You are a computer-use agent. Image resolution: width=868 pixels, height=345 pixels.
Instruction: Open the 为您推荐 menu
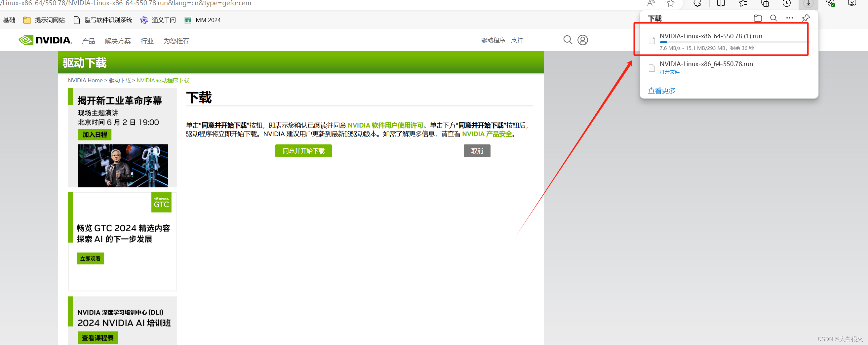pos(176,41)
